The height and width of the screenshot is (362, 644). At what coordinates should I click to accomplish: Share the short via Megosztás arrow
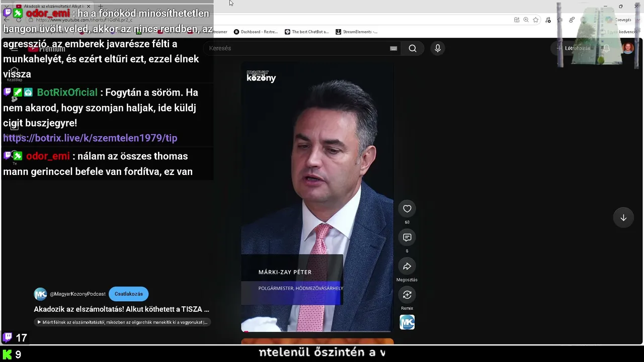pyautogui.click(x=407, y=266)
